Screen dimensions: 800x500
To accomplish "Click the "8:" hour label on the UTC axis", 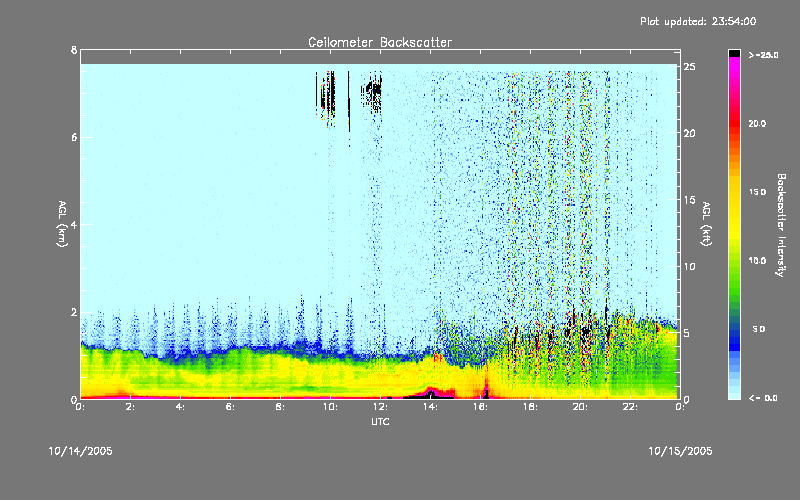I will pyautogui.click(x=281, y=407).
